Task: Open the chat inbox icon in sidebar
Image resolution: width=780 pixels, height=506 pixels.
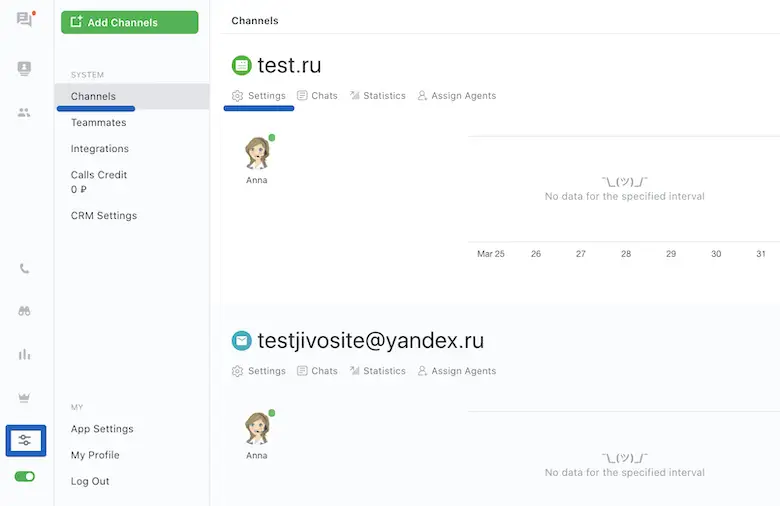Action: (25, 20)
